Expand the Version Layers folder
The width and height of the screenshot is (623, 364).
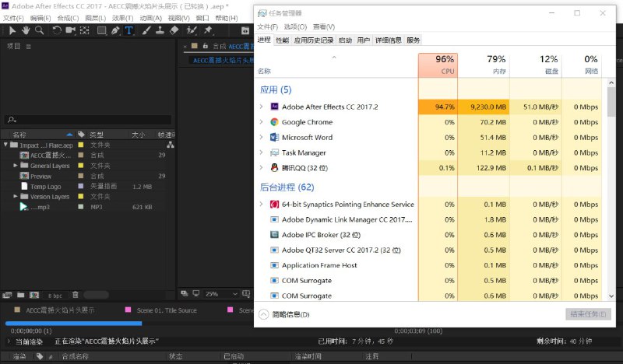click(15, 196)
